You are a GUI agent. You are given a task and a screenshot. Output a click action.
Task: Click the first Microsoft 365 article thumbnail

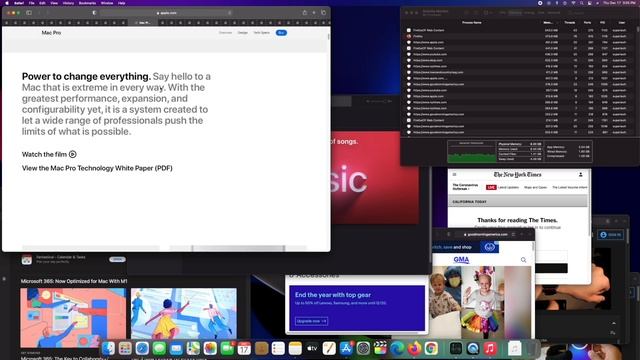(73, 318)
